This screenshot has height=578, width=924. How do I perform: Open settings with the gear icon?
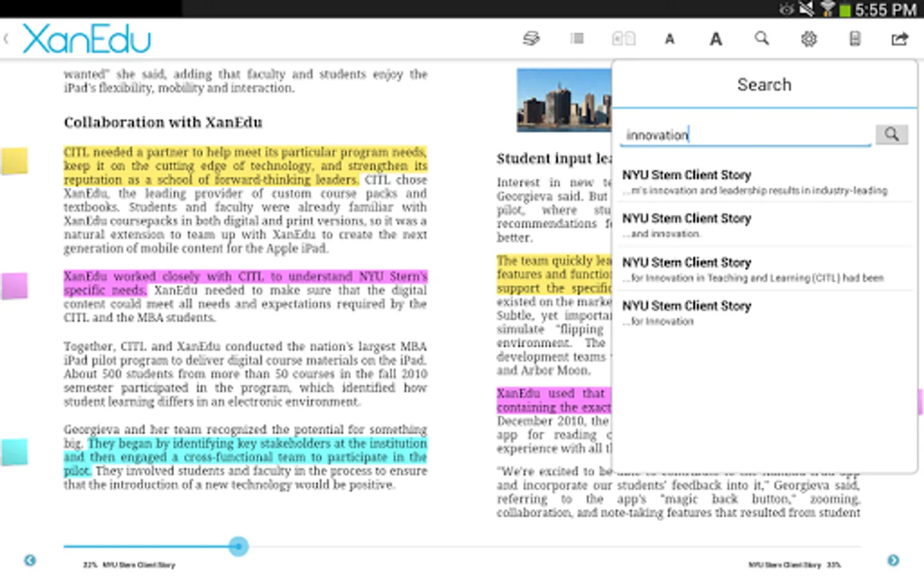pos(809,39)
